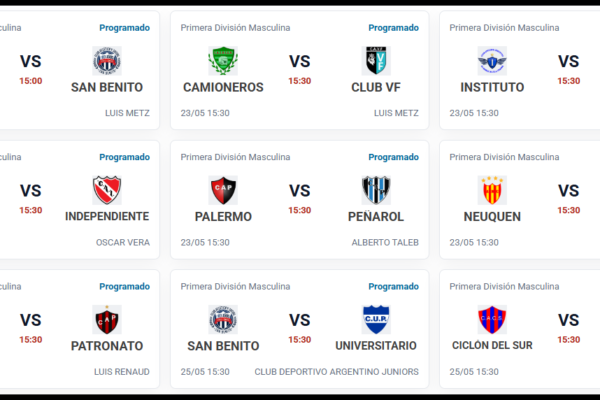Click Programado label on Palermo vs Peñarol

(x=393, y=157)
